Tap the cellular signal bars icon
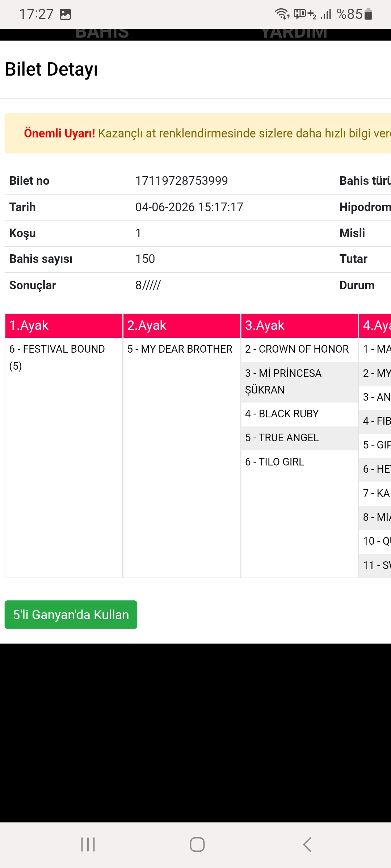The width and height of the screenshot is (391, 868). [326, 14]
